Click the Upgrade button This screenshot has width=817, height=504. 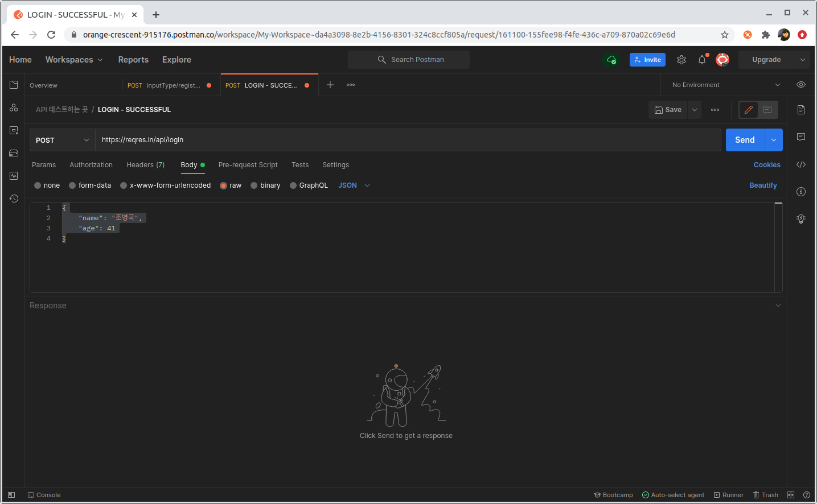click(x=766, y=60)
